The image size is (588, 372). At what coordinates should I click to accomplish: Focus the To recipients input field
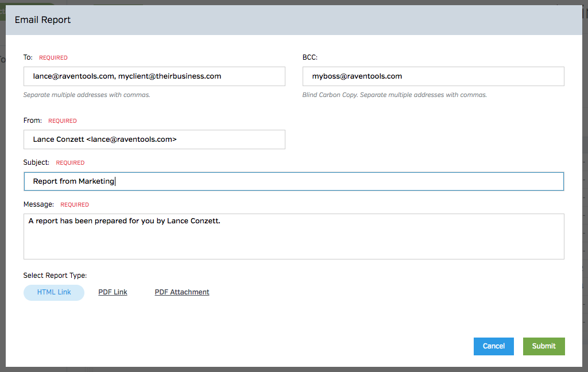(154, 76)
